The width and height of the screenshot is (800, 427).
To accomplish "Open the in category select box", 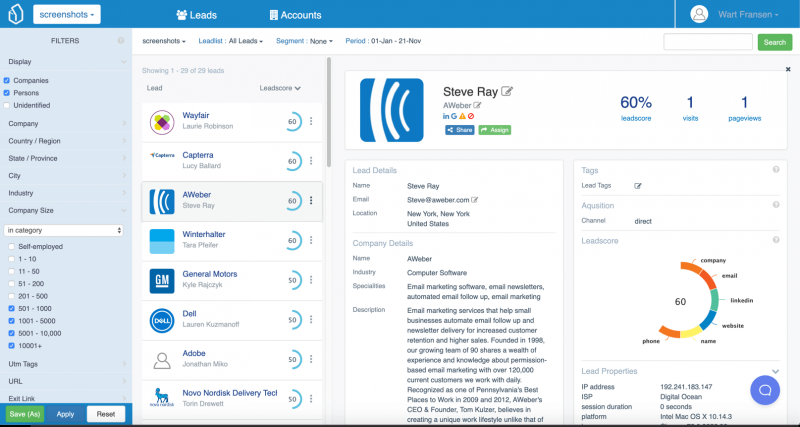I will (64, 230).
